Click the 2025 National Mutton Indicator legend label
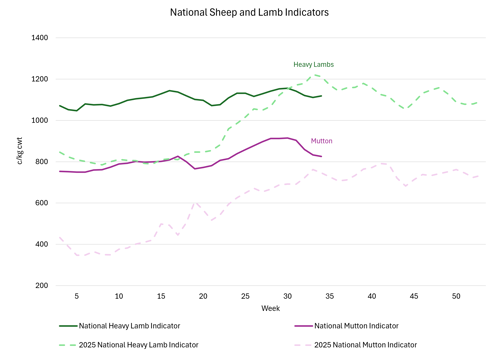The image size is (499, 364). 365,345
